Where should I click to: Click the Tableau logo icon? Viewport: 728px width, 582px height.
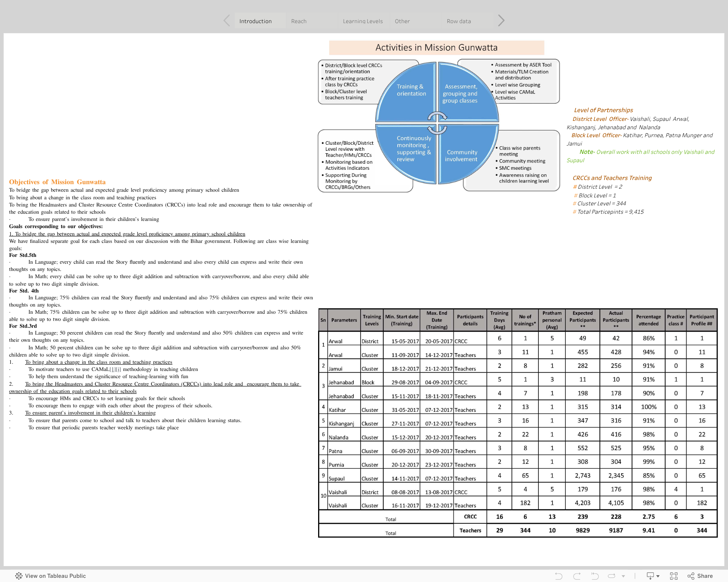click(x=19, y=576)
